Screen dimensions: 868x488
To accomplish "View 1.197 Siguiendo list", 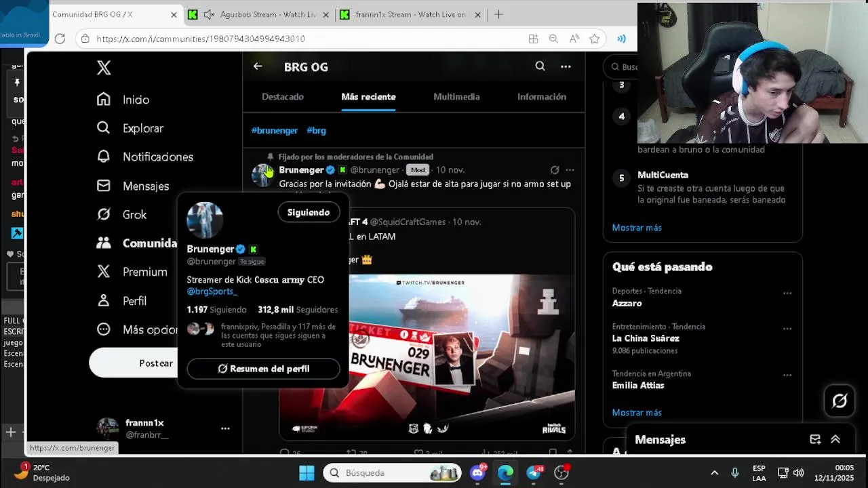I will (216, 310).
